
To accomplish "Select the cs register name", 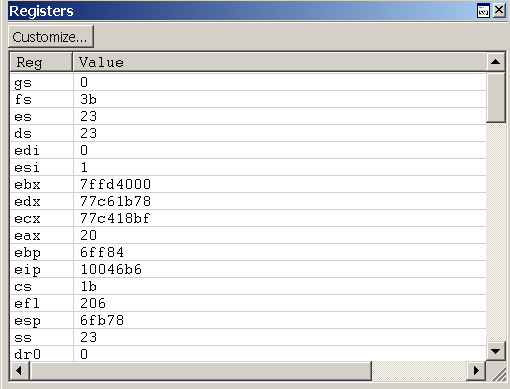I will point(23,287).
